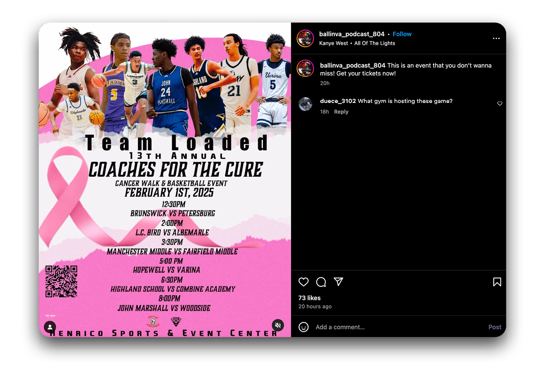Share the post with the paper plane icon

click(x=338, y=282)
